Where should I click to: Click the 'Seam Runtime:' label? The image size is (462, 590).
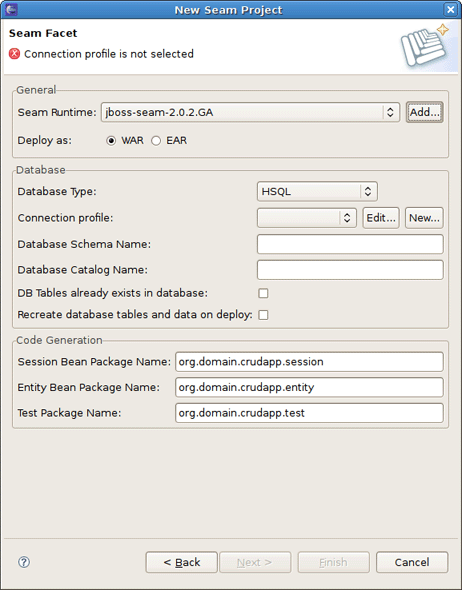click(x=57, y=112)
